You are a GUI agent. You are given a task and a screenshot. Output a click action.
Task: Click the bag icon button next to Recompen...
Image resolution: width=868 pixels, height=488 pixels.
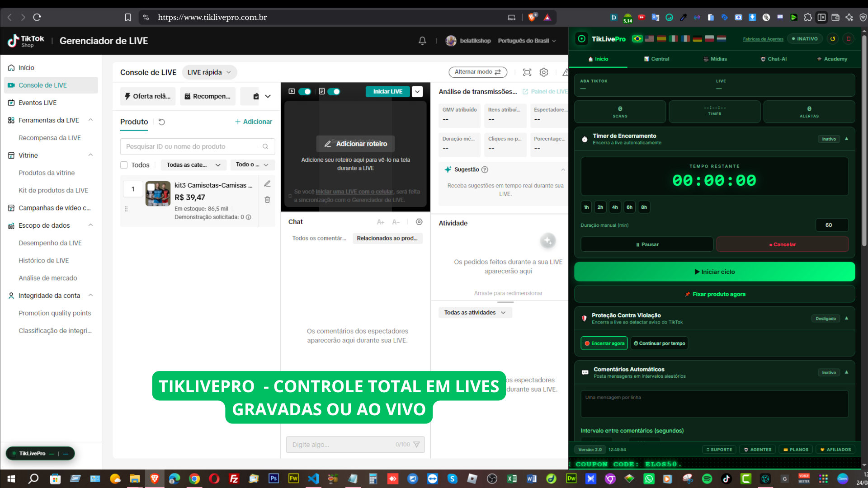pyautogui.click(x=256, y=96)
